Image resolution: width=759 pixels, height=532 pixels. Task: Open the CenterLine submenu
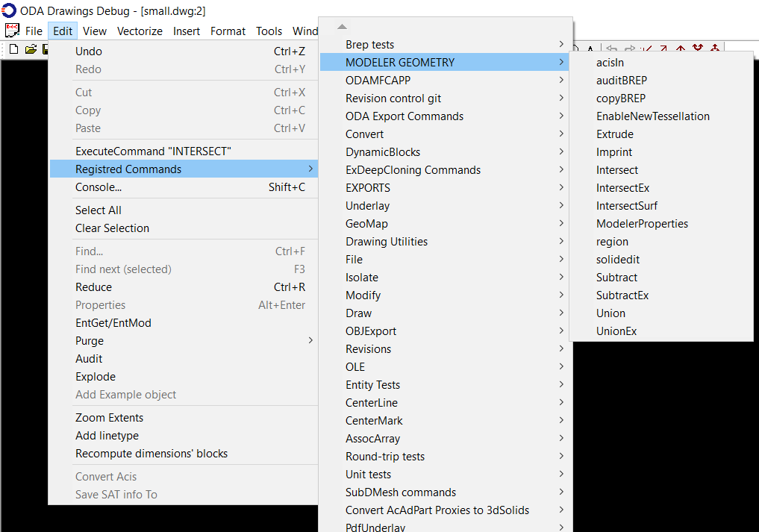click(446, 403)
